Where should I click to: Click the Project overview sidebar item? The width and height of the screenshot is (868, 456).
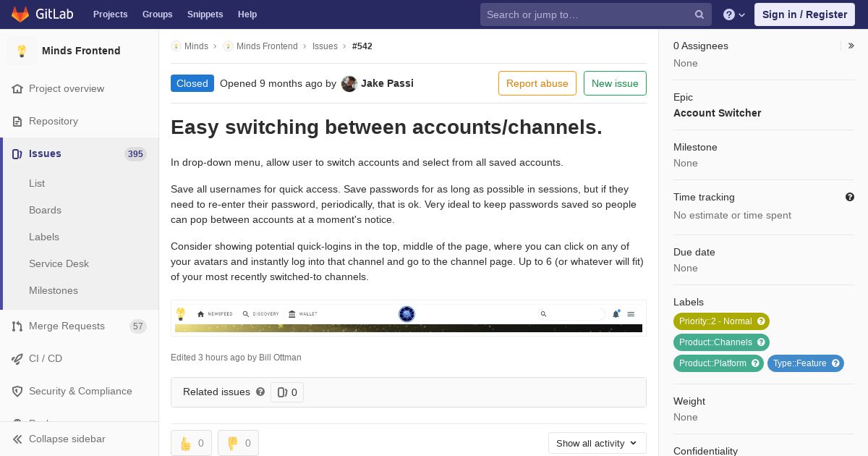80,88
